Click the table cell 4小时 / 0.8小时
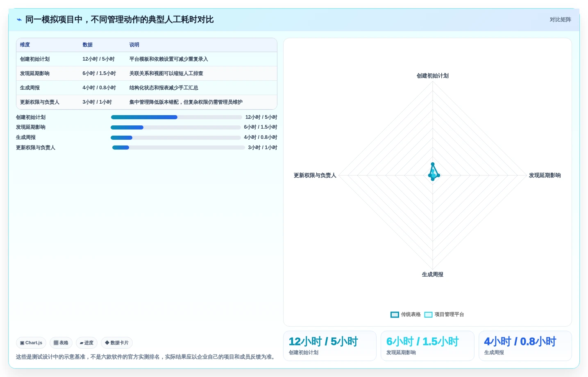The image size is (588, 377). (99, 88)
